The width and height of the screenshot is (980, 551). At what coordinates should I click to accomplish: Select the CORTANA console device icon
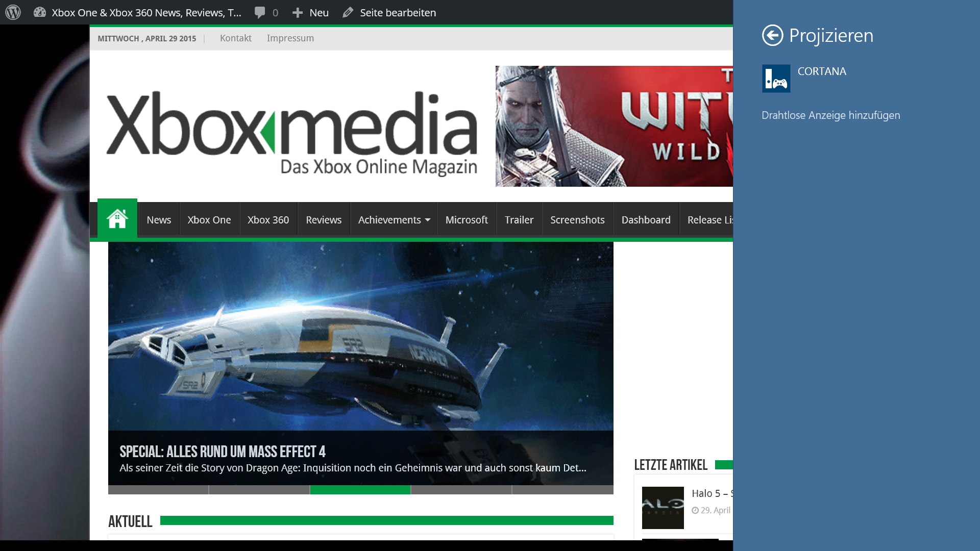click(776, 79)
